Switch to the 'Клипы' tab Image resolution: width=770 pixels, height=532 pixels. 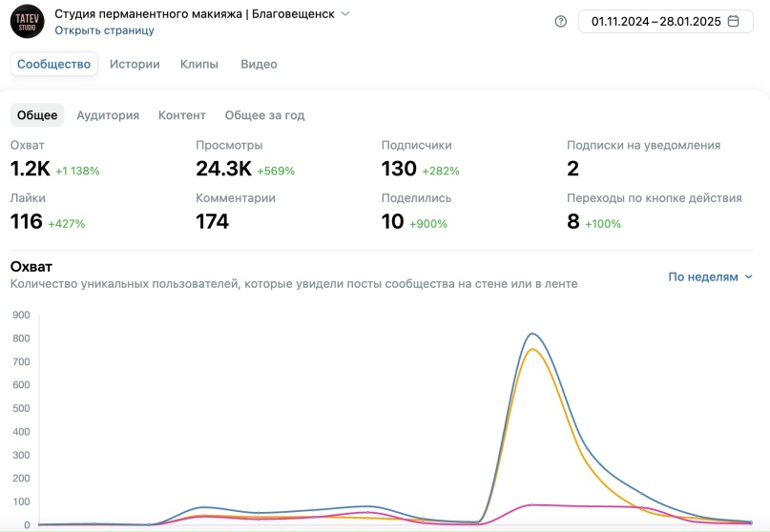(x=198, y=64)
